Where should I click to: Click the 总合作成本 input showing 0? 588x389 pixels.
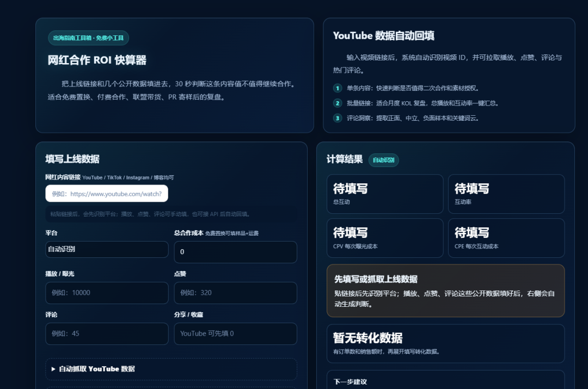(x=236, y=252)
